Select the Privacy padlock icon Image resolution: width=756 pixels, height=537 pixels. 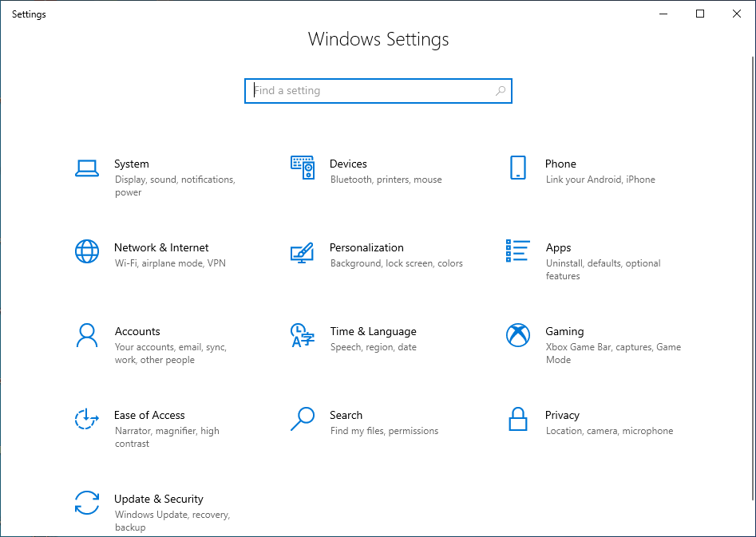point(518,419)
